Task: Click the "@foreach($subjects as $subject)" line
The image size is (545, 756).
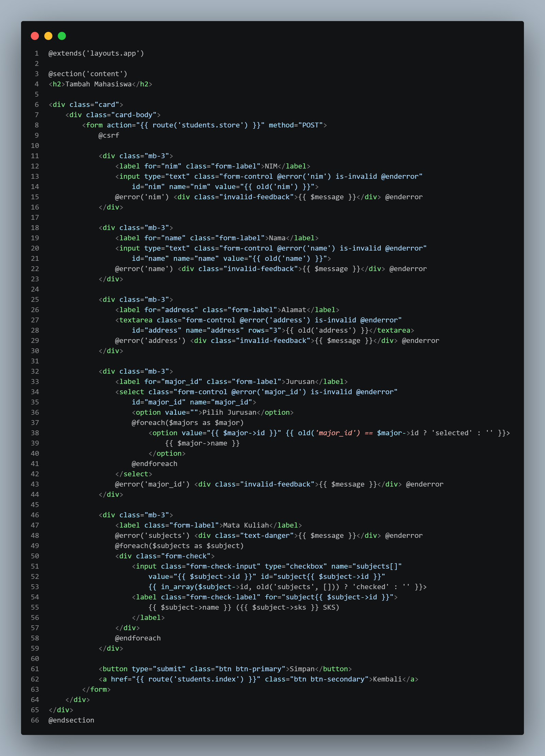Action: 180,546
